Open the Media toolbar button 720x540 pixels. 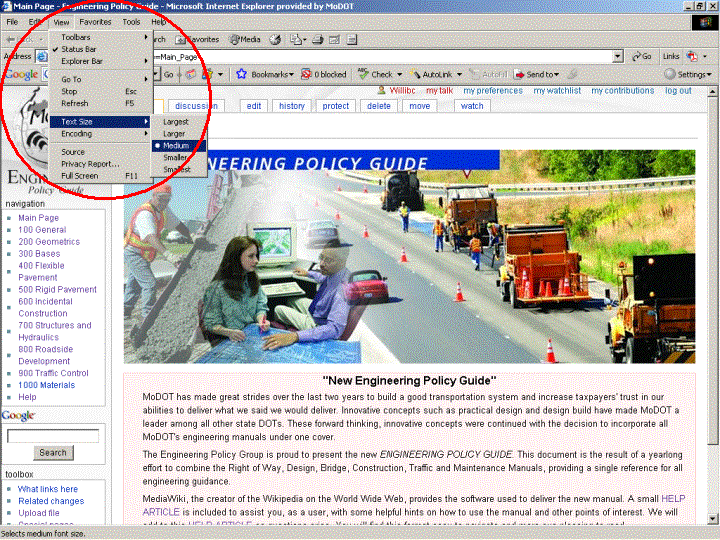click(x=245, y=39)
